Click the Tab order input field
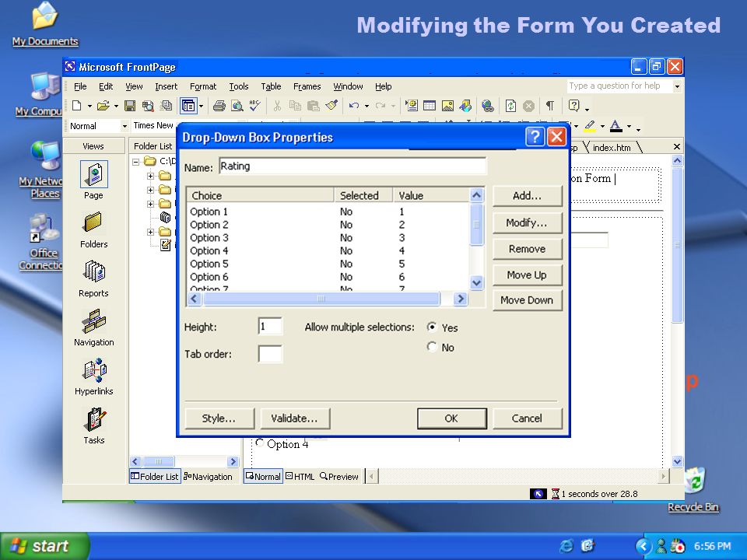This screenshot has height=560, width=747. 270,354
